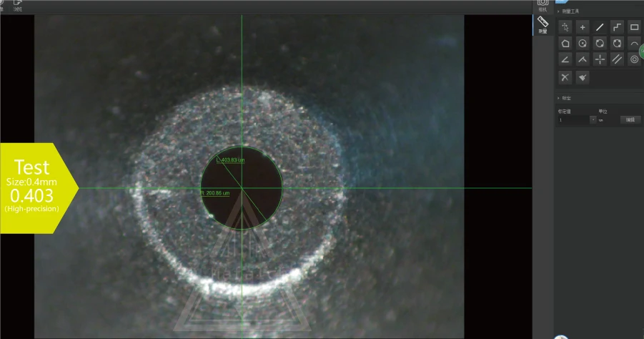
Task: Select the three-point circle tool
Action: pos(617,43)
